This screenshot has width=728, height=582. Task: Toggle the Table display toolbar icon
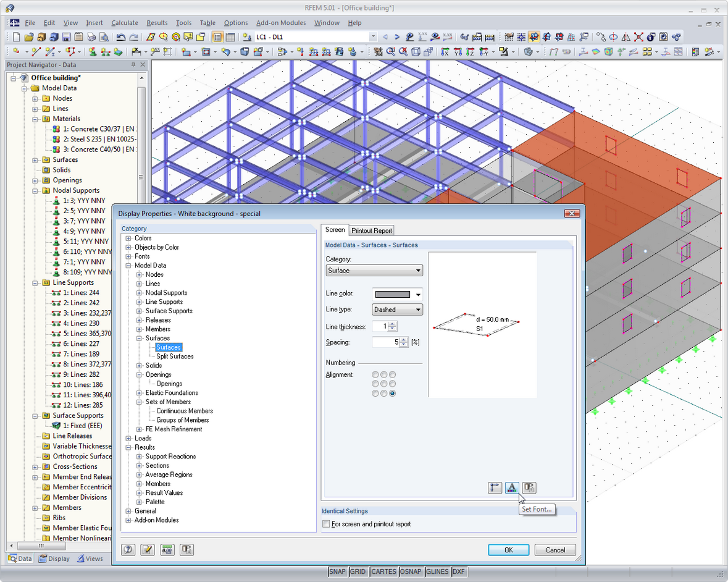[x=230, y=36]
